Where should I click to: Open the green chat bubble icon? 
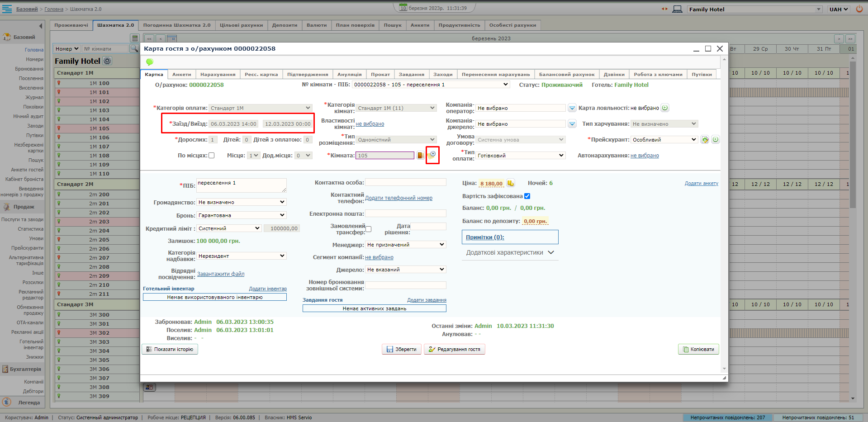pos(150,62)
